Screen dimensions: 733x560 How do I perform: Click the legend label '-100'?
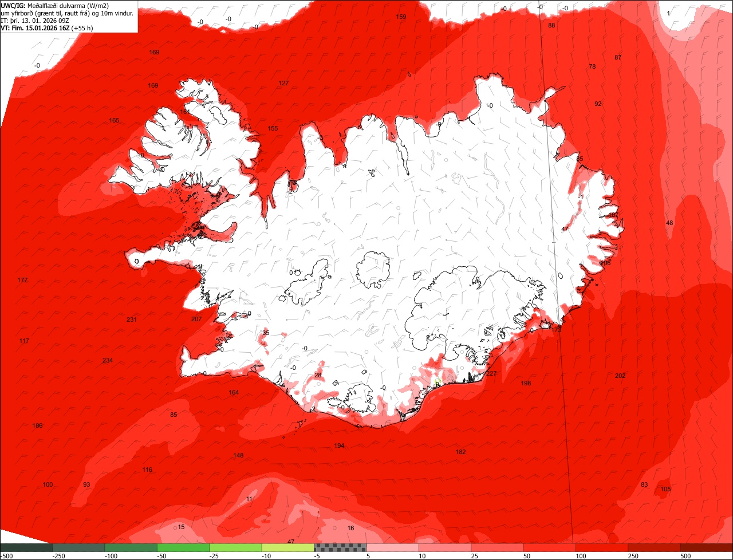(110, 556)
